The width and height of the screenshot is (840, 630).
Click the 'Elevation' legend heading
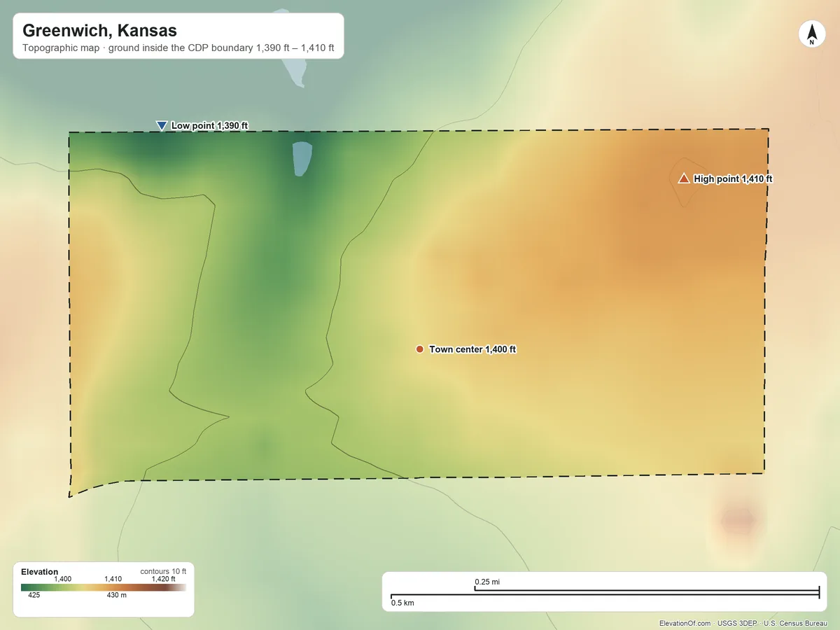(x=40, y=572)
